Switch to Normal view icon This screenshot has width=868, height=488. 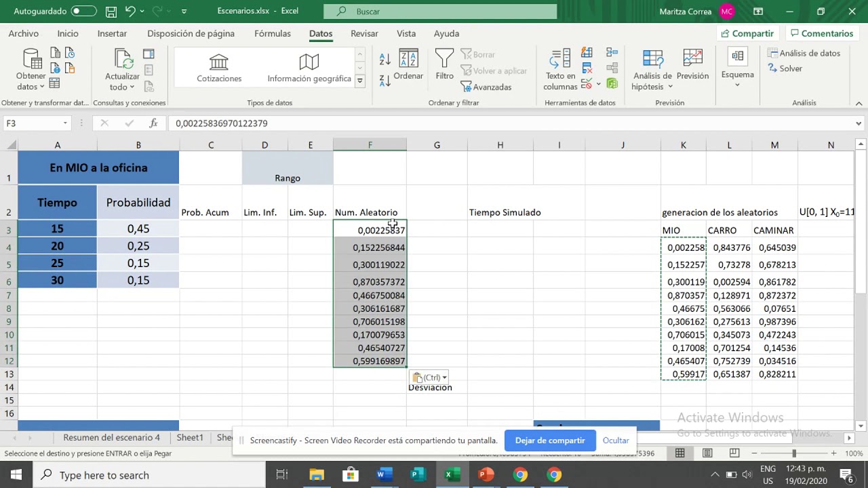click(x=679, y=453)
